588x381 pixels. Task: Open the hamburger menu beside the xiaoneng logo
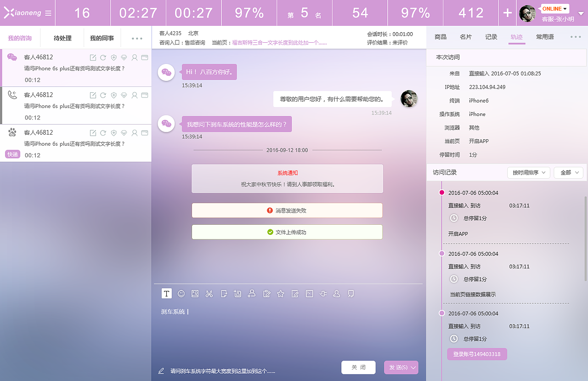49,13
